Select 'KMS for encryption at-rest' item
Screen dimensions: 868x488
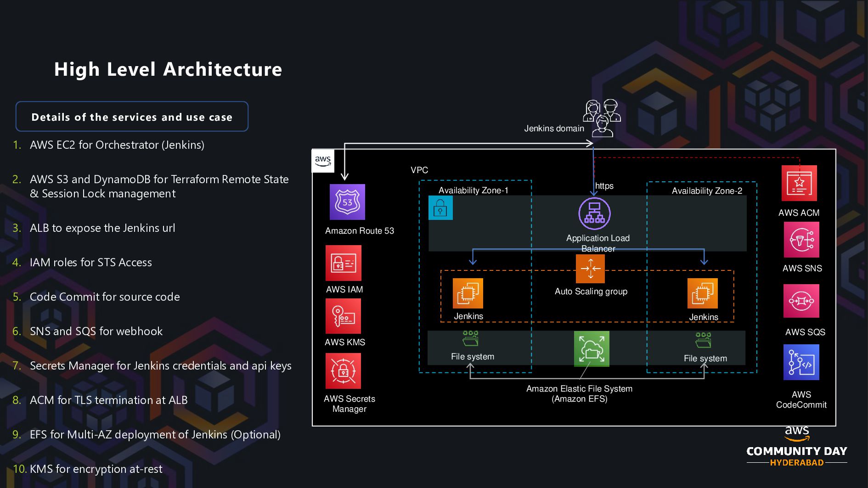click(x=96, y=469)
